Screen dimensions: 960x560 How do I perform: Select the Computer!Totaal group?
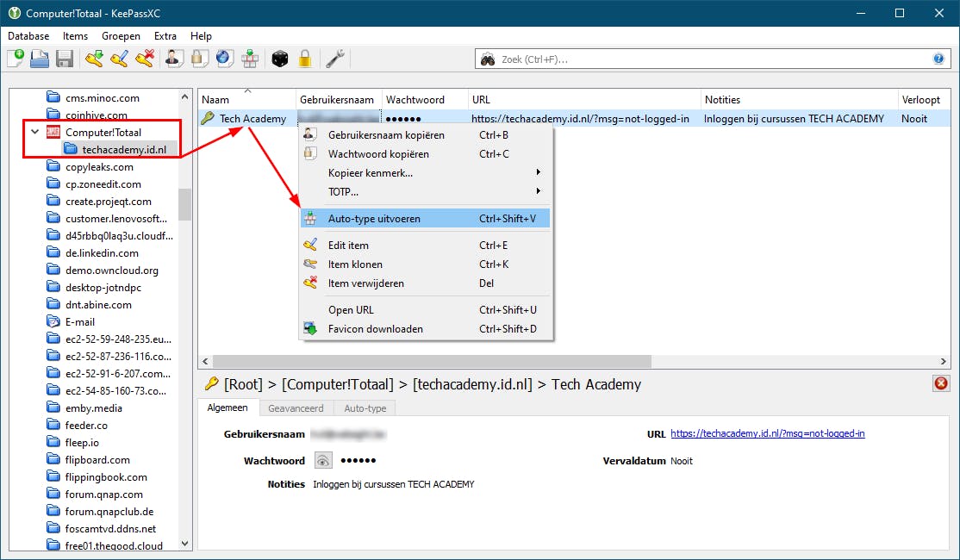103,132
